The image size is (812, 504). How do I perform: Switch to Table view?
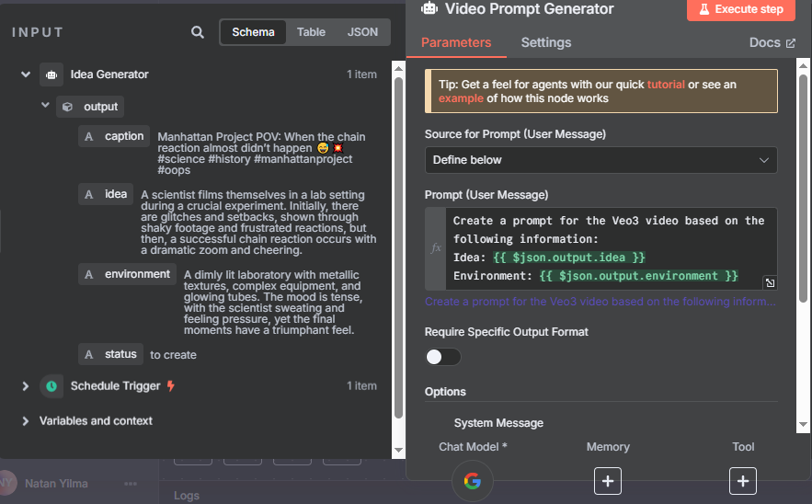point(311,32)
